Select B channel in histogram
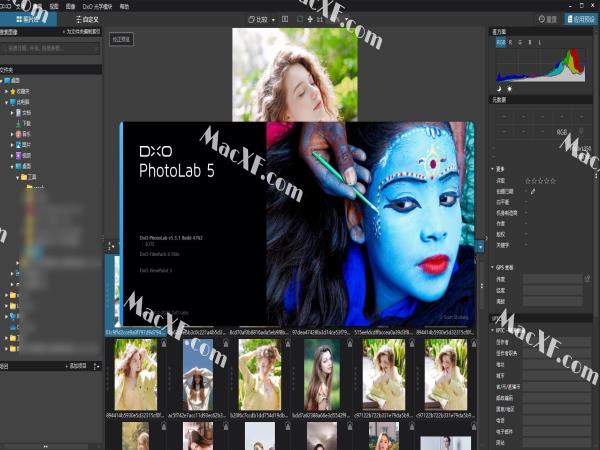 click(530, 42)
